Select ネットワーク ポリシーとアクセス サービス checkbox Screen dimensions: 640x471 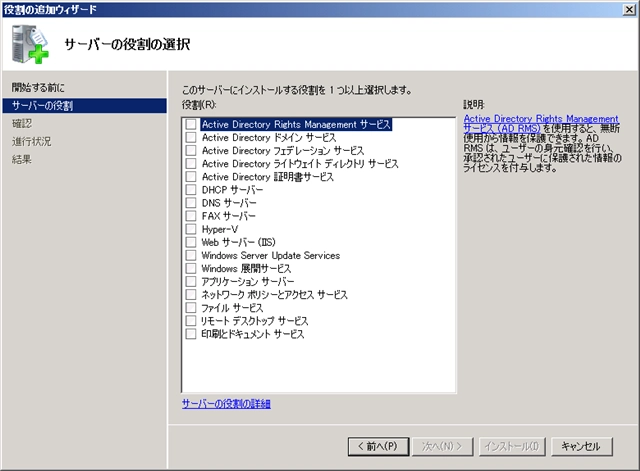tap(191, 294)
